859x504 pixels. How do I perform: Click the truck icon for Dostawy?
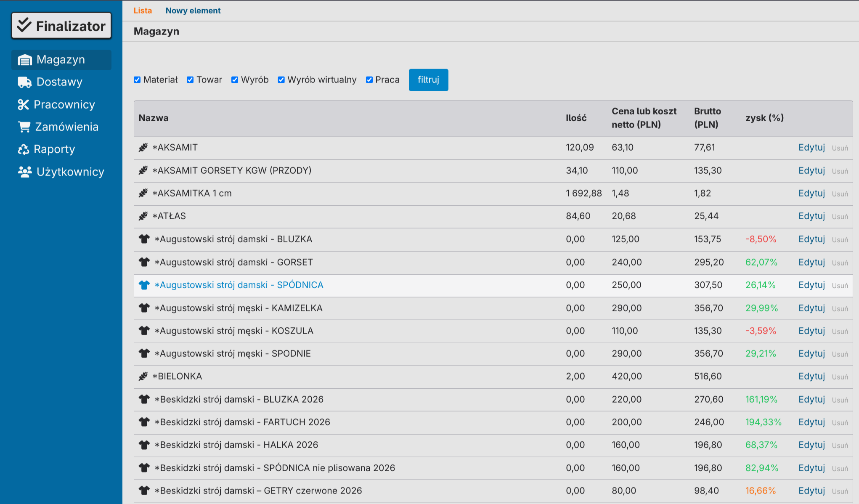25,82
